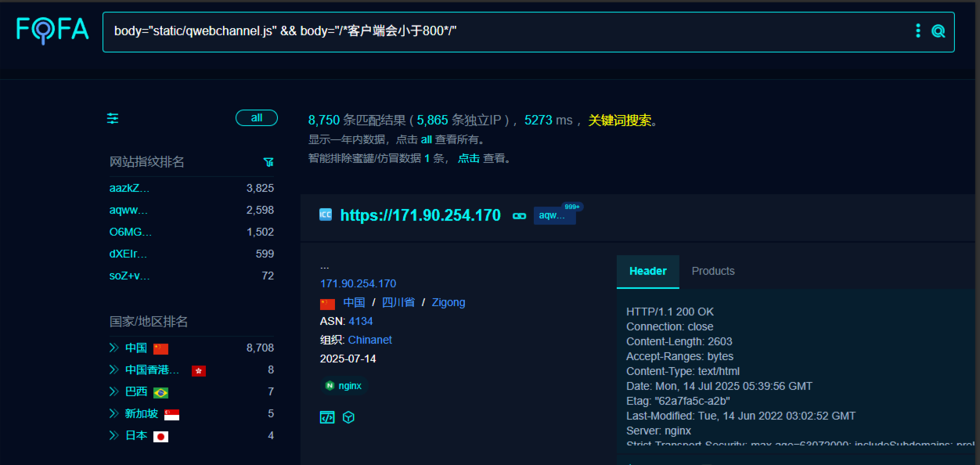
Task: Click ASN number 4134
Action: (x=361, y=321)
